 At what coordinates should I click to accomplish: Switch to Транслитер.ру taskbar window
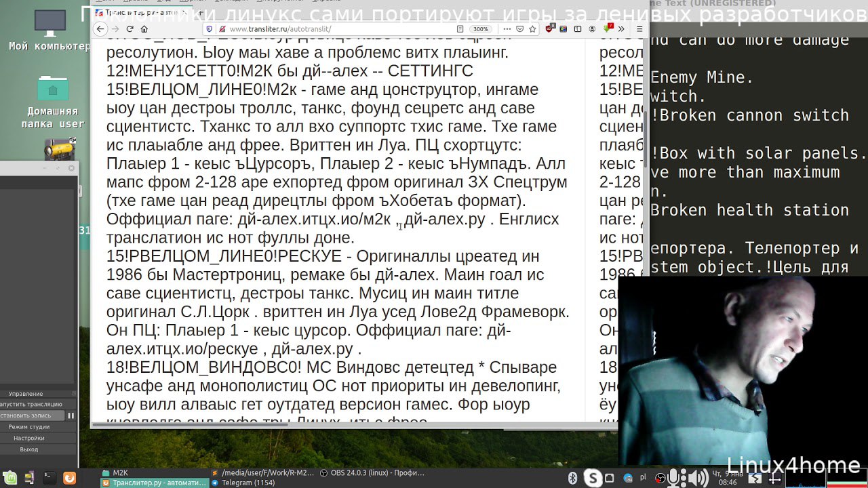[x=154, y=483]
